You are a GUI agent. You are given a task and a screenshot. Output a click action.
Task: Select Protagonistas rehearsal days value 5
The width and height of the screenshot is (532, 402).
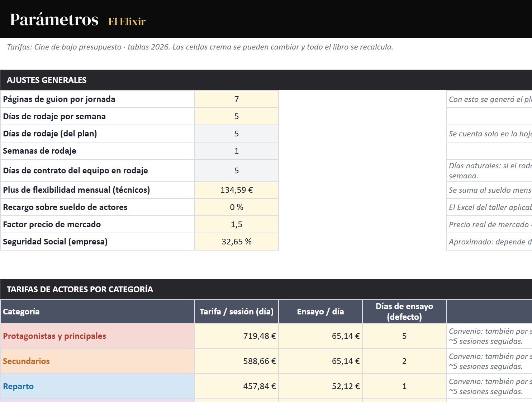[x=404, y=336]
